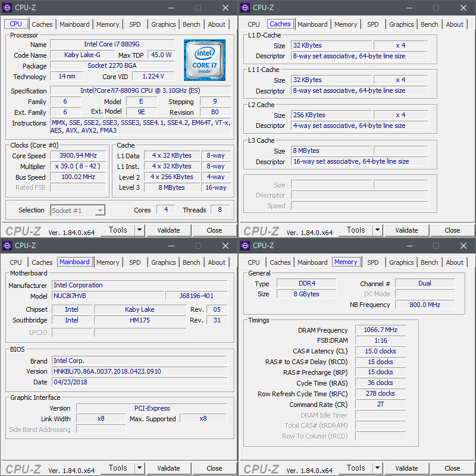Click the Multiplier value x 39.0 ( 8 - 42 )
Viewport: 476px width, 476px height.
click(x=78, y=167)
